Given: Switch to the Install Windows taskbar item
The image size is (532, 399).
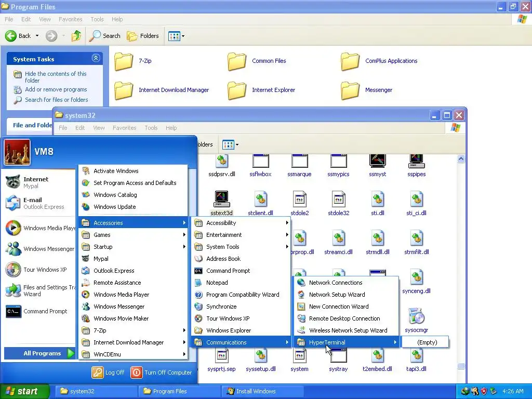Looking at the screenshot, I should [262, 391].
